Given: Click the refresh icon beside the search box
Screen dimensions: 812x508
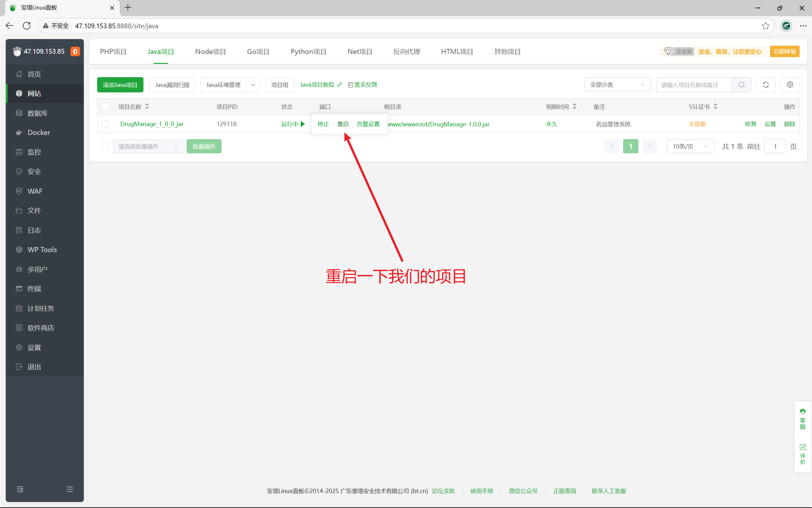Looking at the screenshot, I should pyautogui.click(x=766, y=85).
